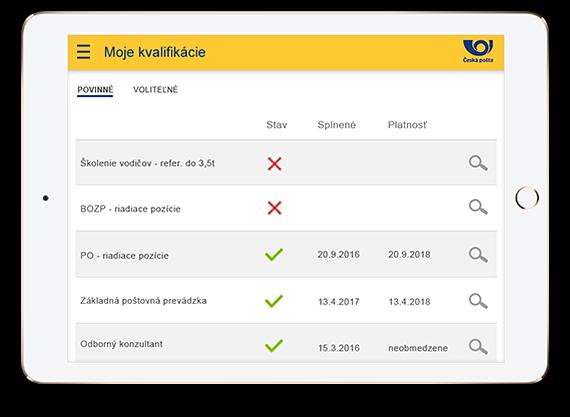Click red cross status of Školenie vodičov
570x417 pixels.
coord(274,164)
